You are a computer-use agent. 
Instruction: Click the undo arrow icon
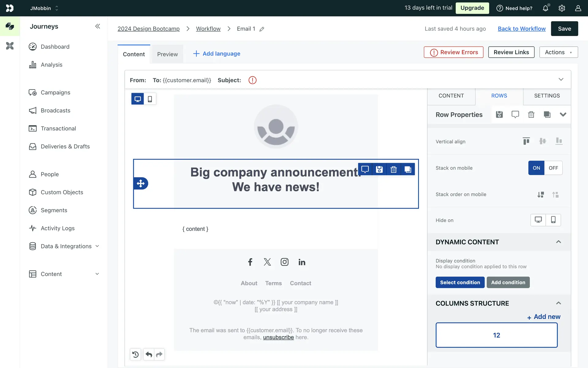(x=149, y=355)
